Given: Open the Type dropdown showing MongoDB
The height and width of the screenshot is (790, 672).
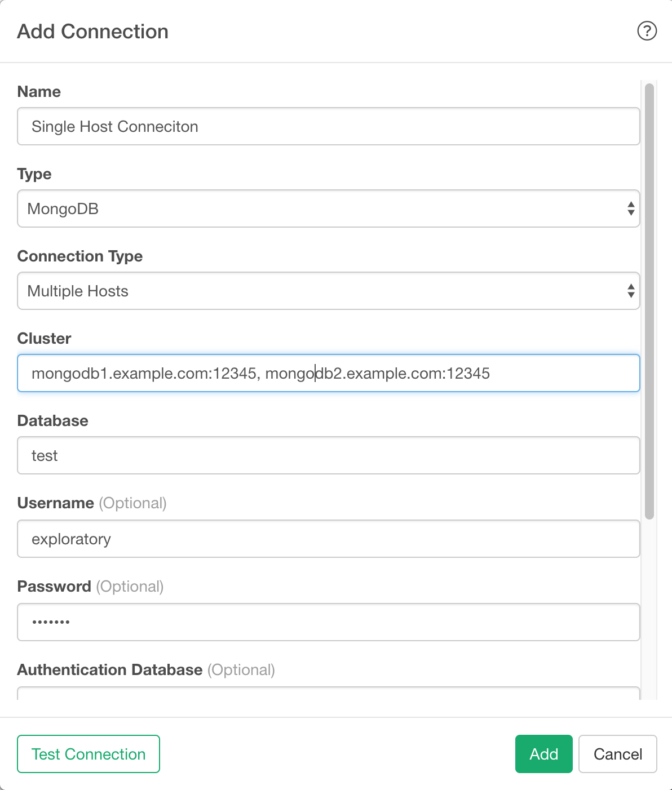Looking at the screenshot, I should coord(329,208).
